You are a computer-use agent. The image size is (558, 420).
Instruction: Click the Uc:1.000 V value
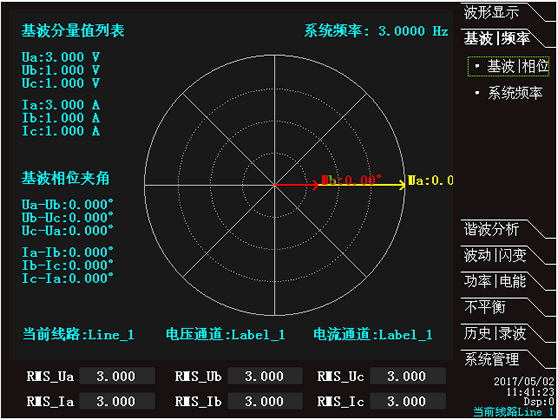(60, 84)
